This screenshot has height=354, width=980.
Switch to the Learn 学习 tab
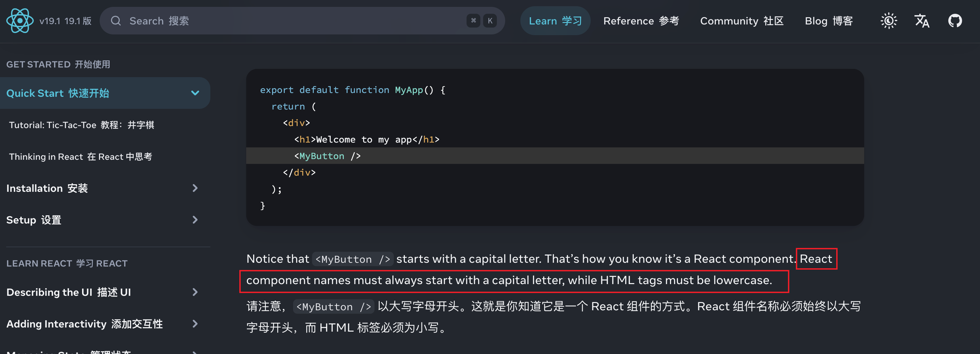click(x=555, y=21)
